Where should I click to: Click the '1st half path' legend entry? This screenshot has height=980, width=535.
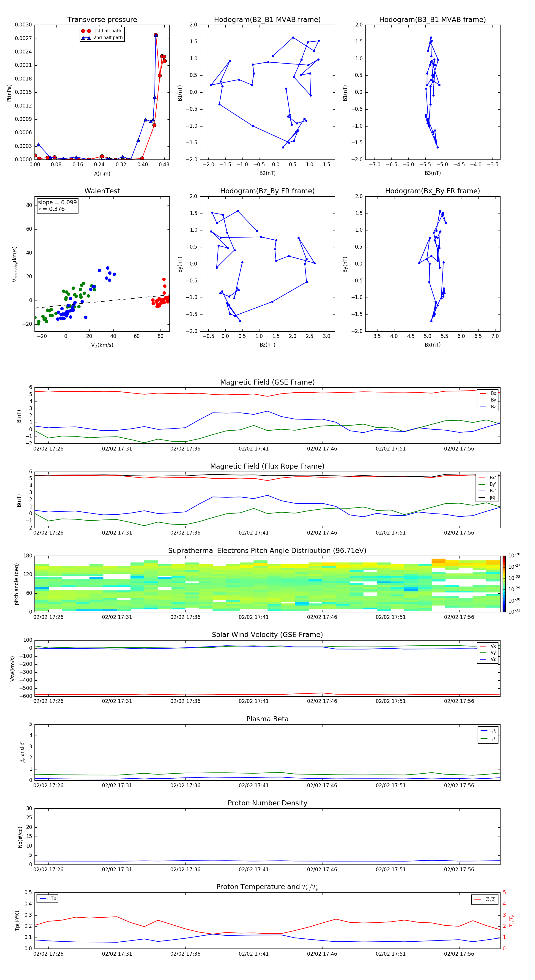tap(102, 31)
